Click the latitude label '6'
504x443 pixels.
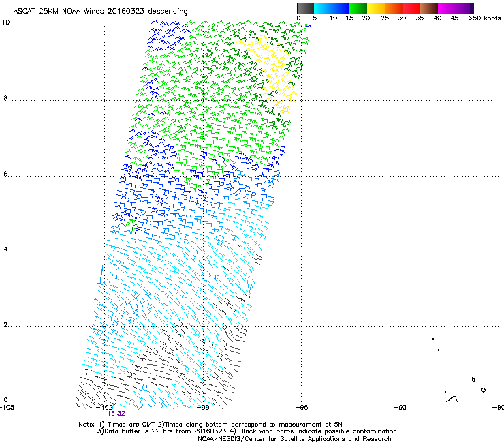(x=5, y=174)
